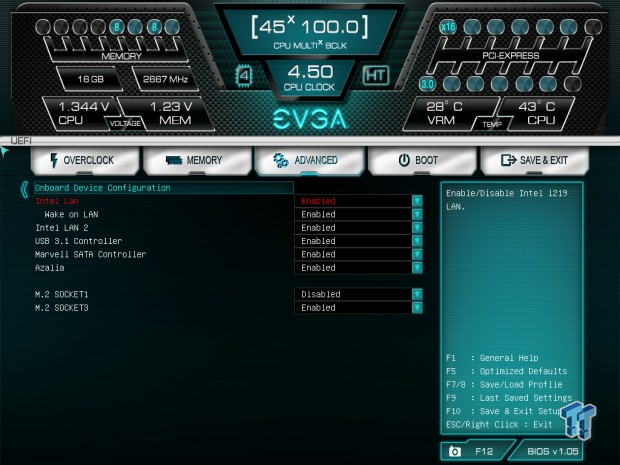Click the F1 General Help hint
The height and width of the screenshot is (465, 620).
(492, 358)
